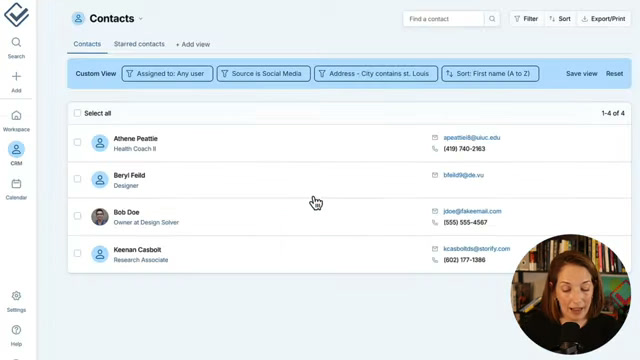The height and width of the screenshot is (360, 640).
Task: Click the Contacts header person icon
Action: (78, 18)
